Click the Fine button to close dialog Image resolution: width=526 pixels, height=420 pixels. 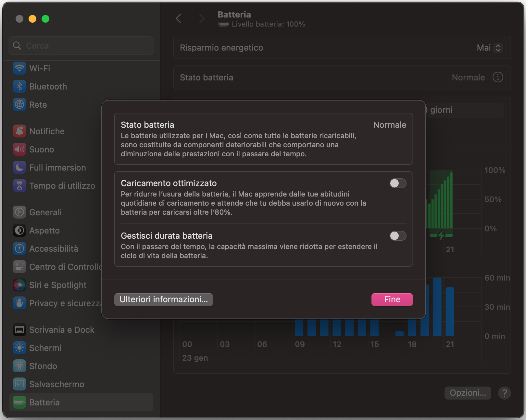pyautogui.click(x=392, y=299)
